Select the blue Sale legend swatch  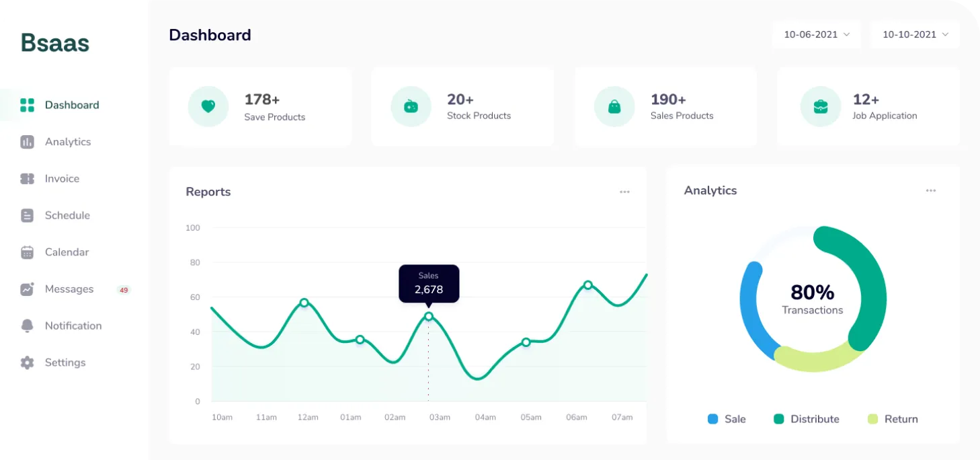click(x=712, y=419)
